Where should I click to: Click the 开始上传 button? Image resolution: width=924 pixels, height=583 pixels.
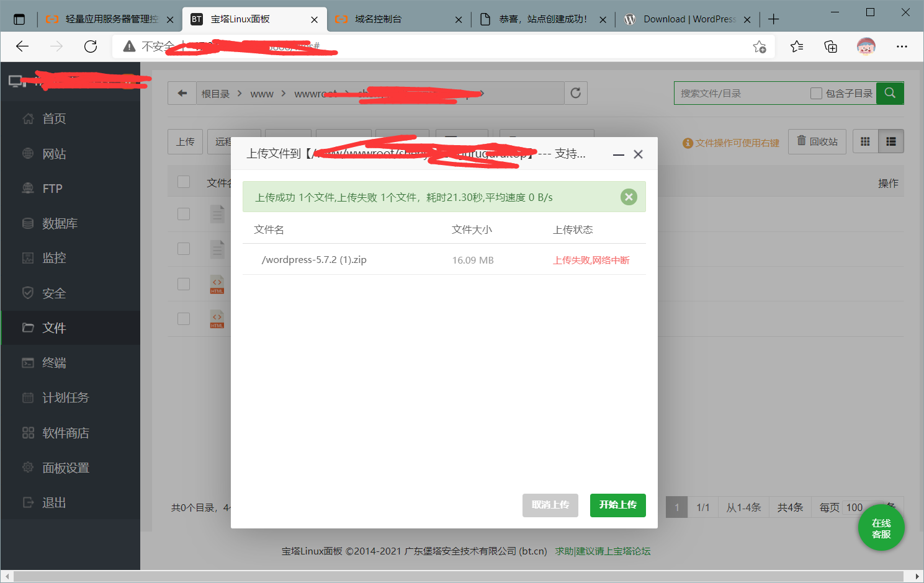pyautogui.click(x=618, y=505)
